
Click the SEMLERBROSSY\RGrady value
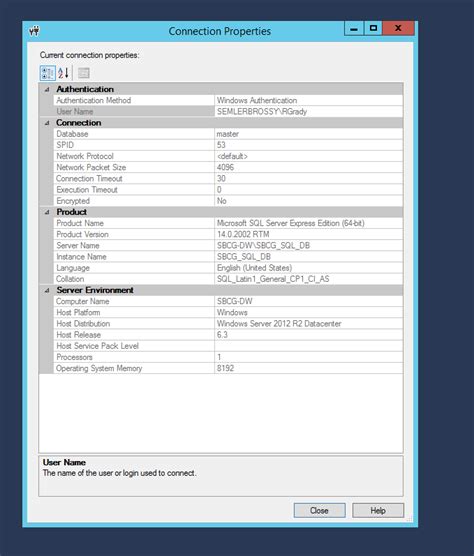click(262, 111)
